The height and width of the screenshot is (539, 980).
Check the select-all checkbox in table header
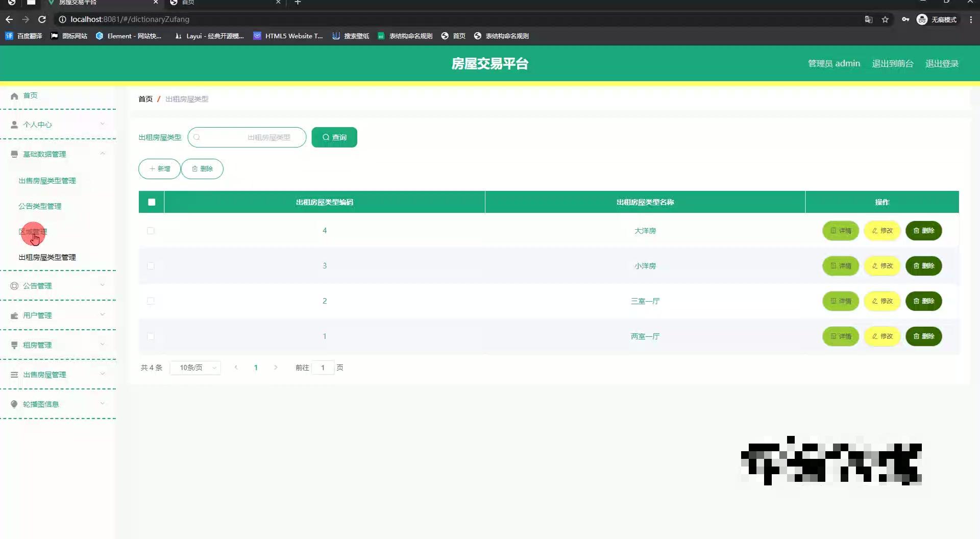click(x=151, y=202)
